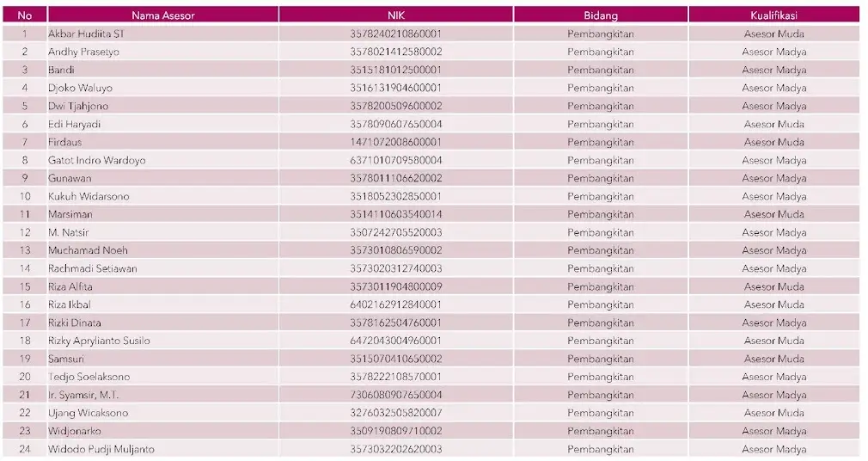Click the name Widodo Pudji Muljanto
The width and height of the screenshot is (868, 461).
click(x=101, y=449)
